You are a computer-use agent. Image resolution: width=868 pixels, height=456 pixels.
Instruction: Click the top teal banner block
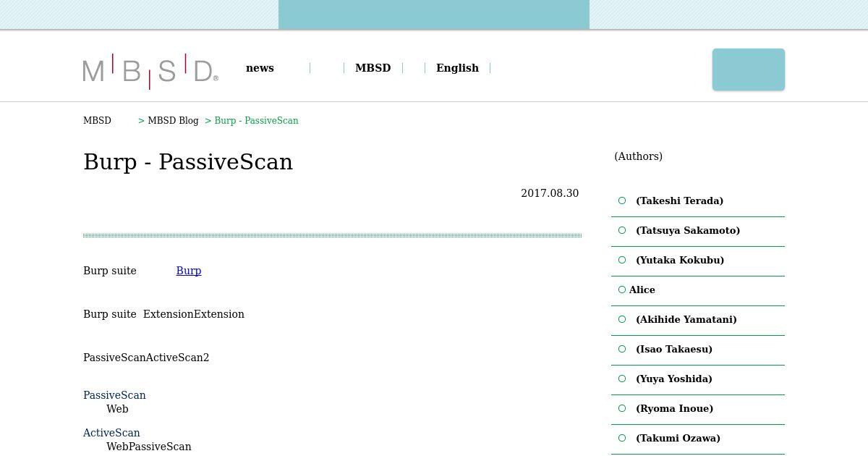click(x=434, y=14)
